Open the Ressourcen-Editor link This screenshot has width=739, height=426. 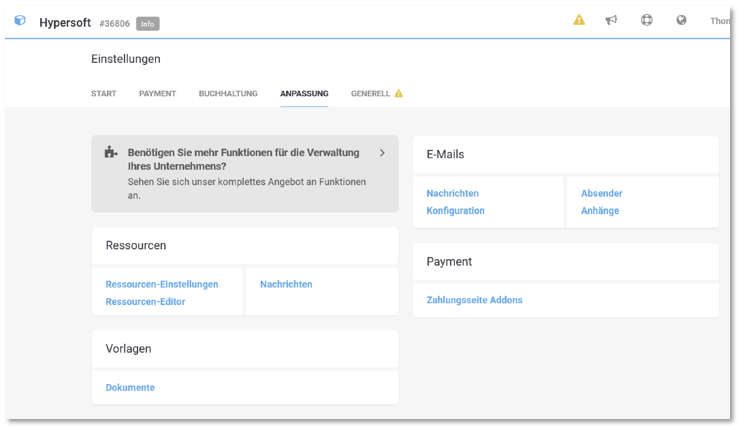pyautogui.click(x=145, y=301)
